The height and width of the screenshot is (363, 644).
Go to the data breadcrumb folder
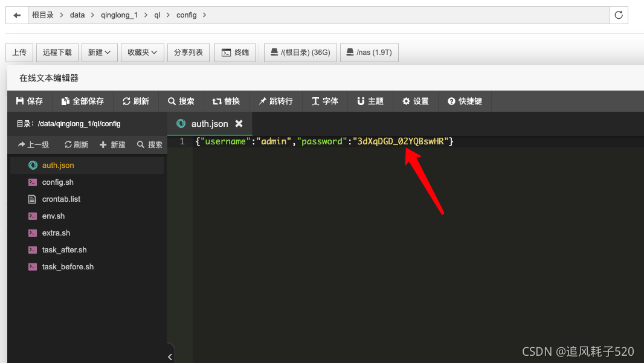click(77, 15)
